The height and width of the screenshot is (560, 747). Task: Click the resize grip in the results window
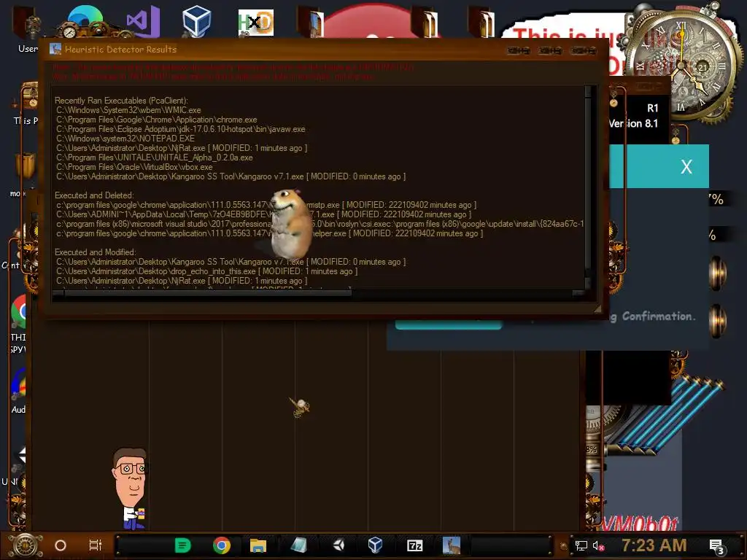click(597, 309)
